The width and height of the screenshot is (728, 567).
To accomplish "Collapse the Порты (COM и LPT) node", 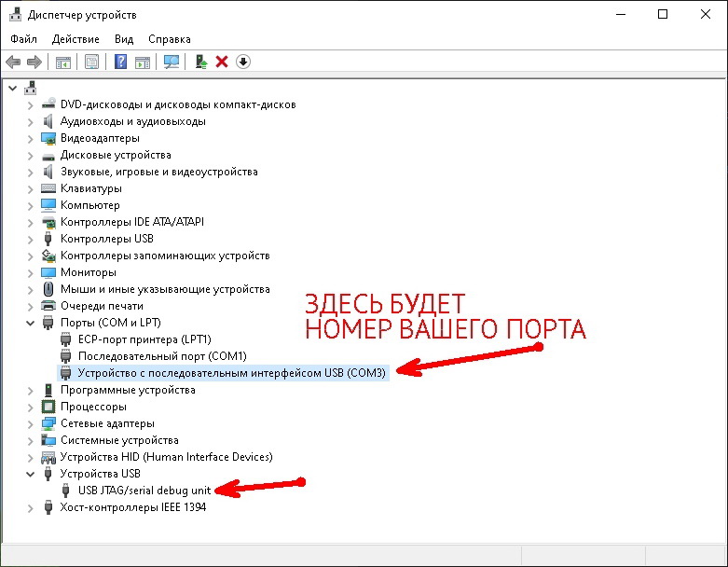I will click(32, 323).
